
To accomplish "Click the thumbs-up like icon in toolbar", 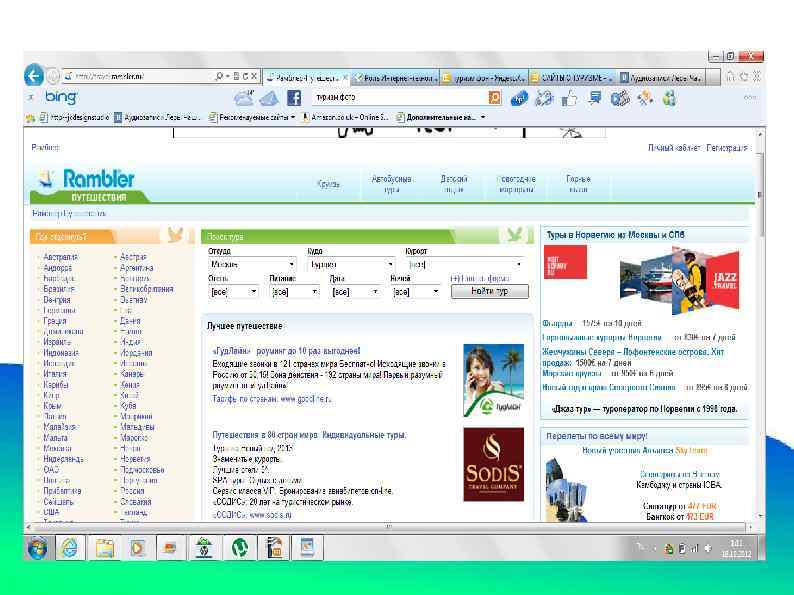I will tap(569, 98).
